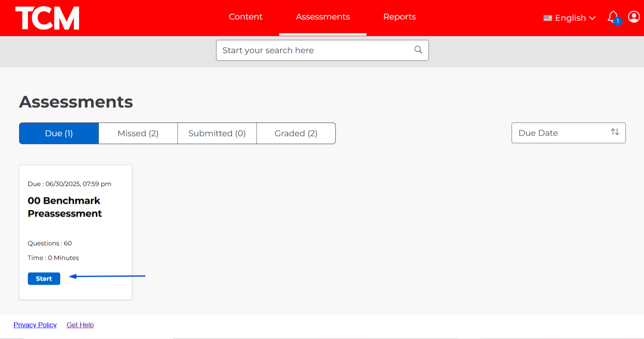Click the TCM logo

[47, 18]
